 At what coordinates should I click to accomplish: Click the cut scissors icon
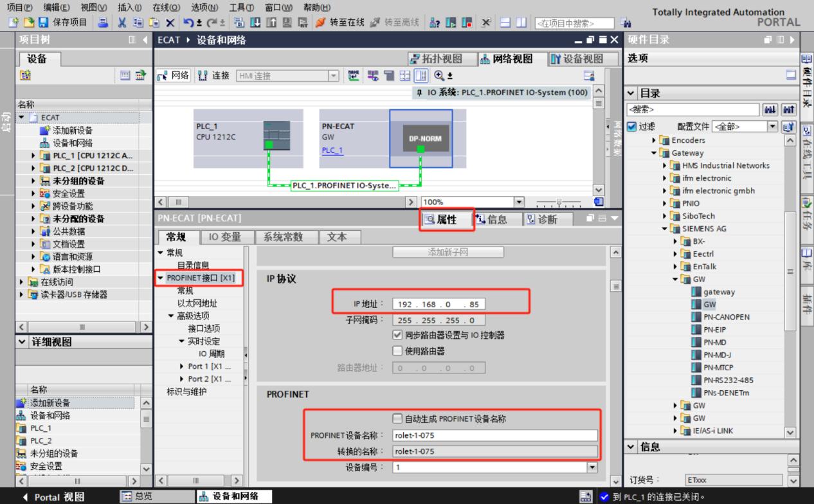point(122,23)
